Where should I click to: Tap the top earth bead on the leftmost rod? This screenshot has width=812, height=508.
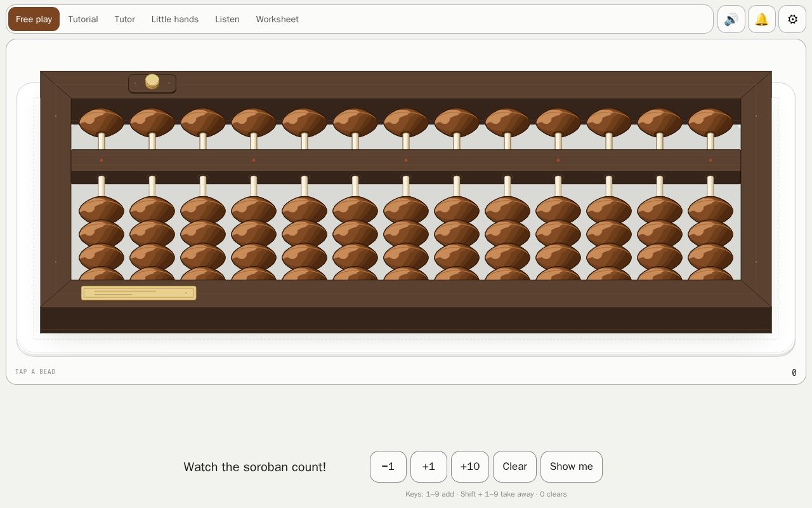(101, 209)
